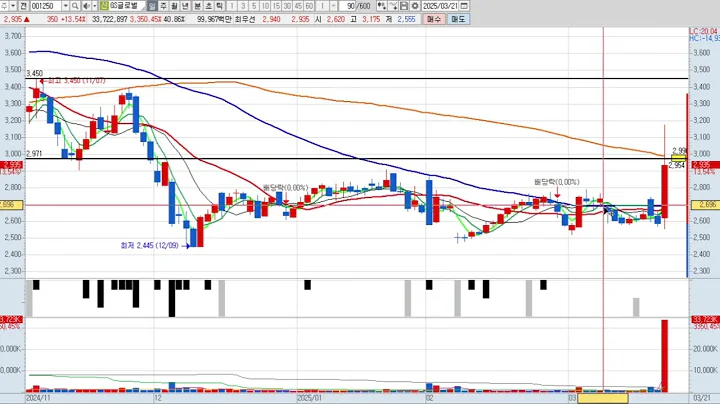Choose the 5 interval button

pyautogui.click(x=254, y=6)
